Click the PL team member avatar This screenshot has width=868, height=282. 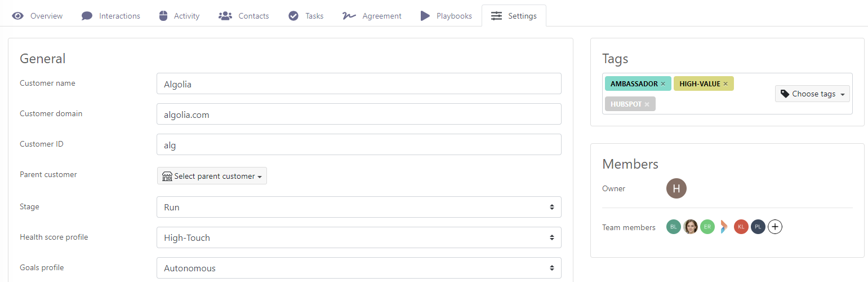[x=758, y=227]
